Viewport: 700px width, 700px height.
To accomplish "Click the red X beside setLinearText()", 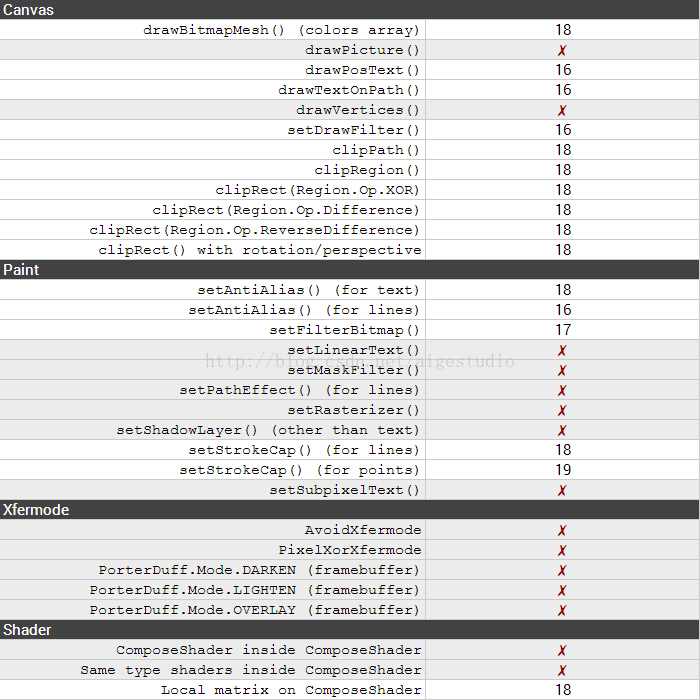I will pos(562,350).
